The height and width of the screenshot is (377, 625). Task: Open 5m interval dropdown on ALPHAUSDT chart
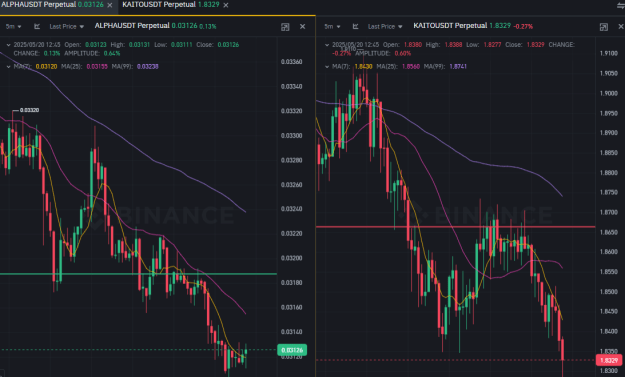click(13, 26)
